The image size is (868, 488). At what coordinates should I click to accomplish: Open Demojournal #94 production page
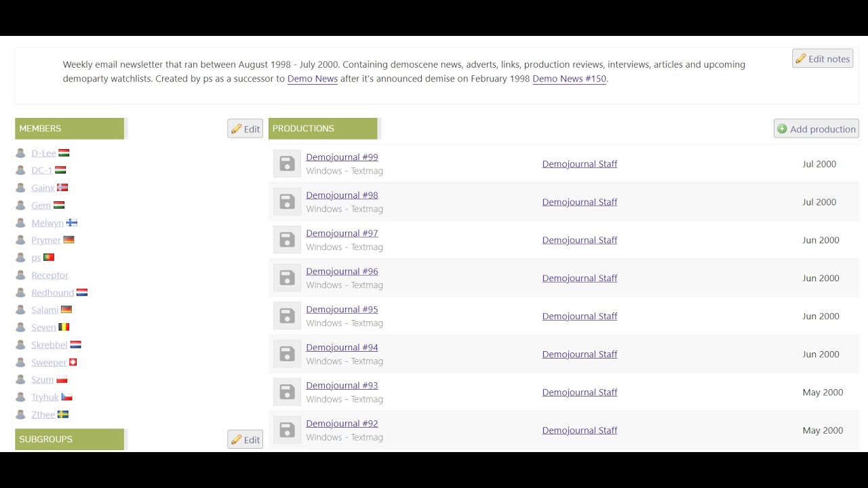342,347
